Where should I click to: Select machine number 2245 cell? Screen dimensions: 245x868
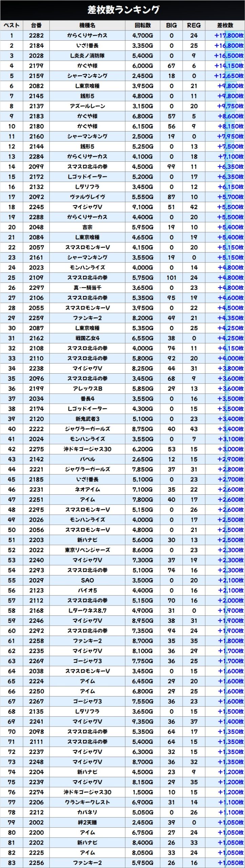click(36, 207)
